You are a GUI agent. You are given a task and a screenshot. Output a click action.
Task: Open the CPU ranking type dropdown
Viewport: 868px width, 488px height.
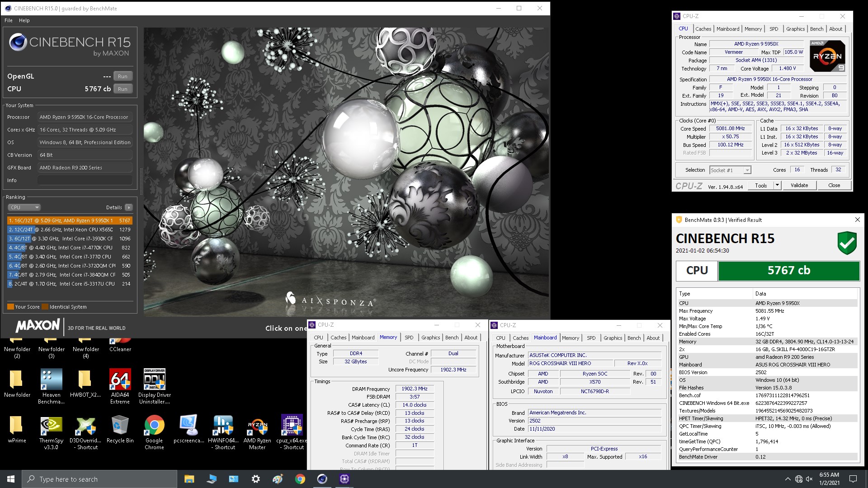(x=24, y=207)
